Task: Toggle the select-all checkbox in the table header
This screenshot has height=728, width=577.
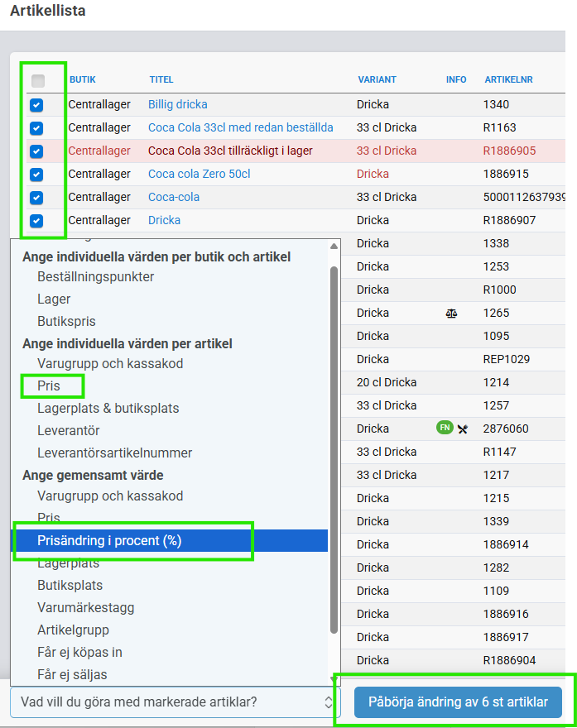Action: coord(38,81)
